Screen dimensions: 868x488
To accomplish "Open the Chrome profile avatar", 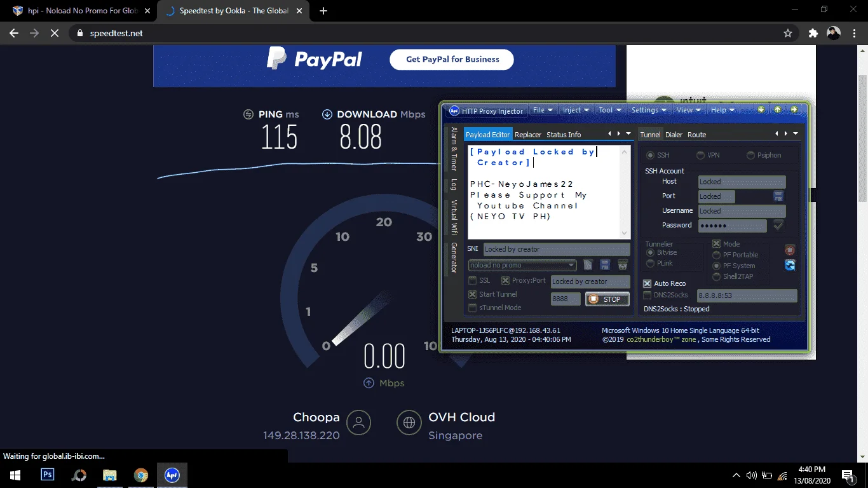I will (834, 33).
